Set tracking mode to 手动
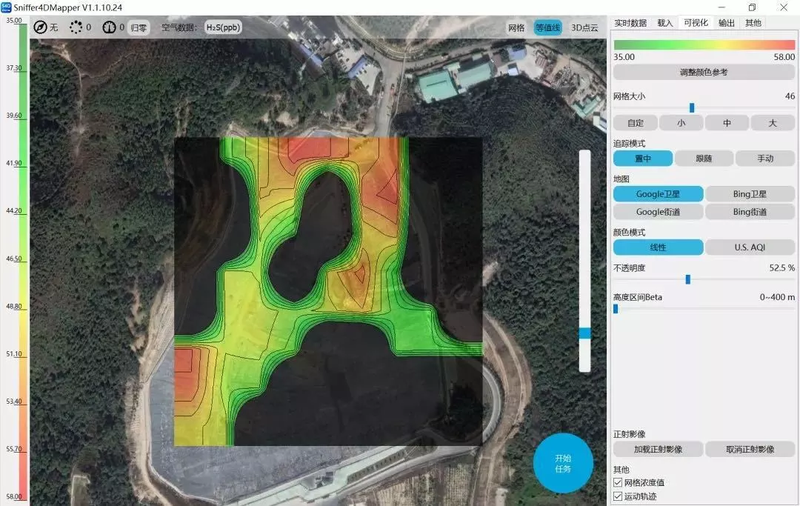The image size is (800, 506). tap(765, 159)
